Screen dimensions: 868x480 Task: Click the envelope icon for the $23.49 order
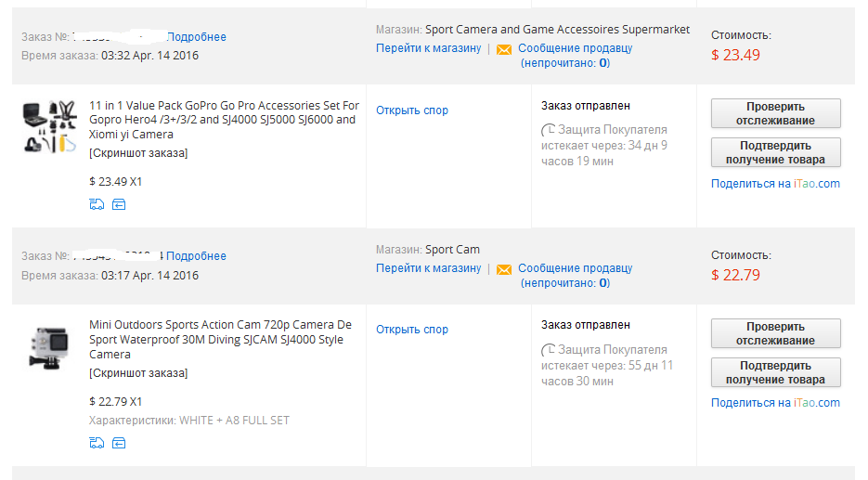tap(504, 49)
